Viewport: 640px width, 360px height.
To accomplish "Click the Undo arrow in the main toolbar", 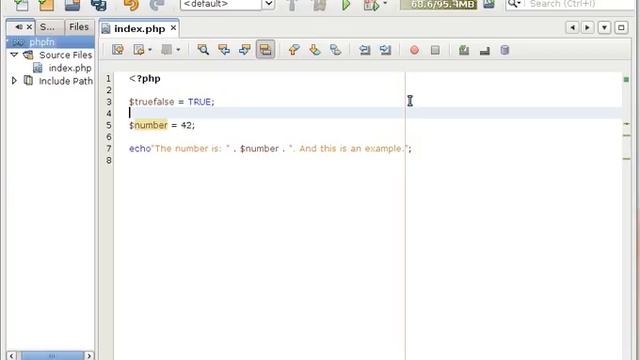I will (x=131, y=5).
